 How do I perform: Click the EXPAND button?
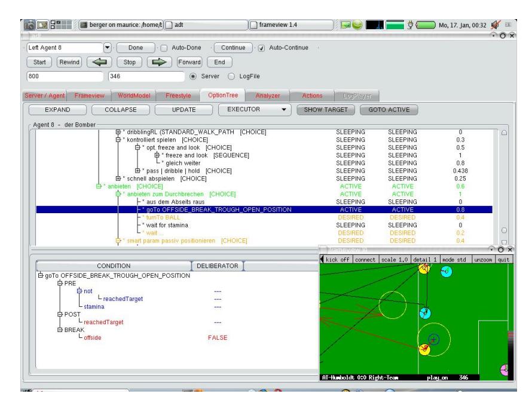[x=57, y=110]
